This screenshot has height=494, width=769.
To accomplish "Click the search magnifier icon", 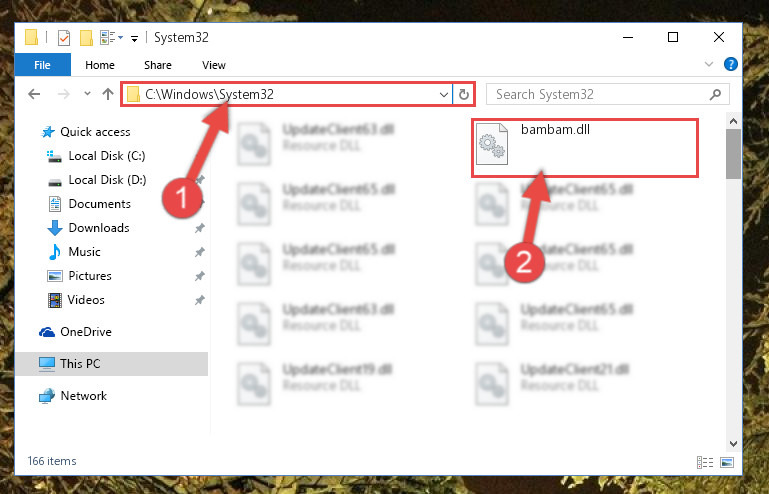I will click(715, 94).
